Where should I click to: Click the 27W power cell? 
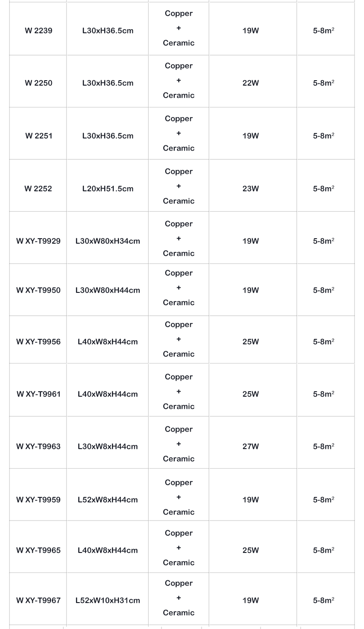click(x=251, y=447)
